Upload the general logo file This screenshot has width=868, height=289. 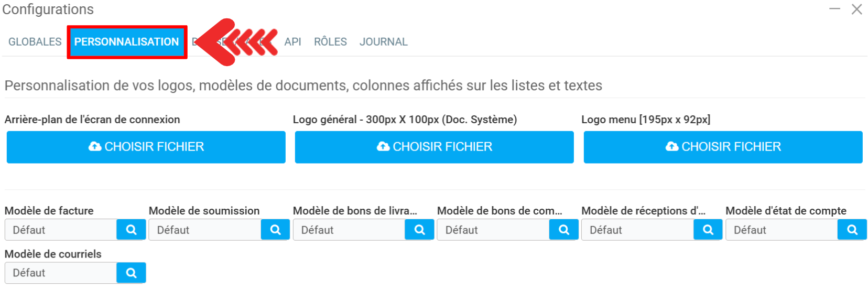click(434, 147)
